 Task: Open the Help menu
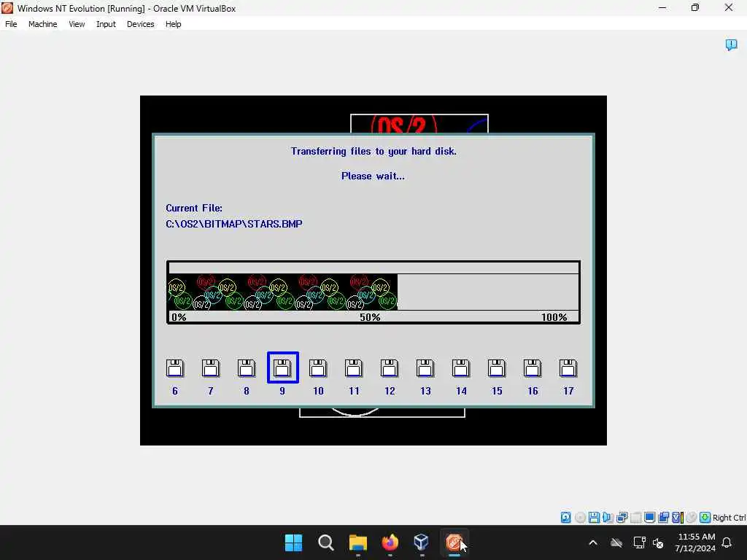click(x=174, y=24)
